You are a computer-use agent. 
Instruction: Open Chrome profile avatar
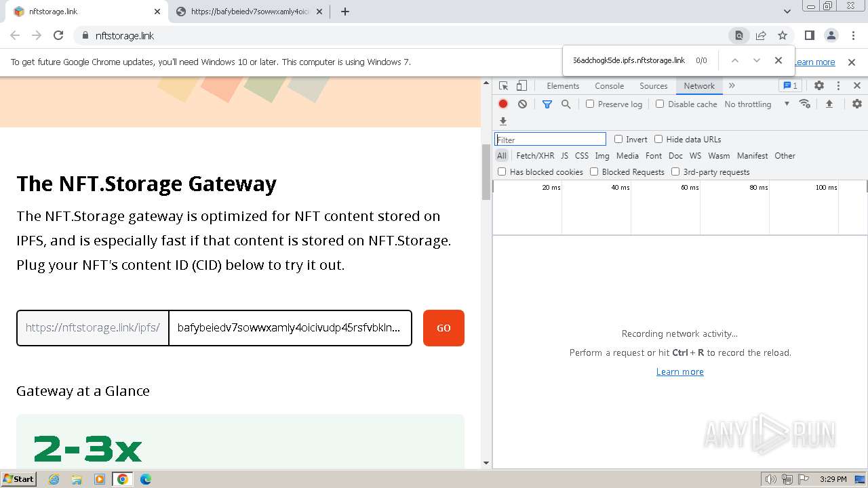[831, 36]
